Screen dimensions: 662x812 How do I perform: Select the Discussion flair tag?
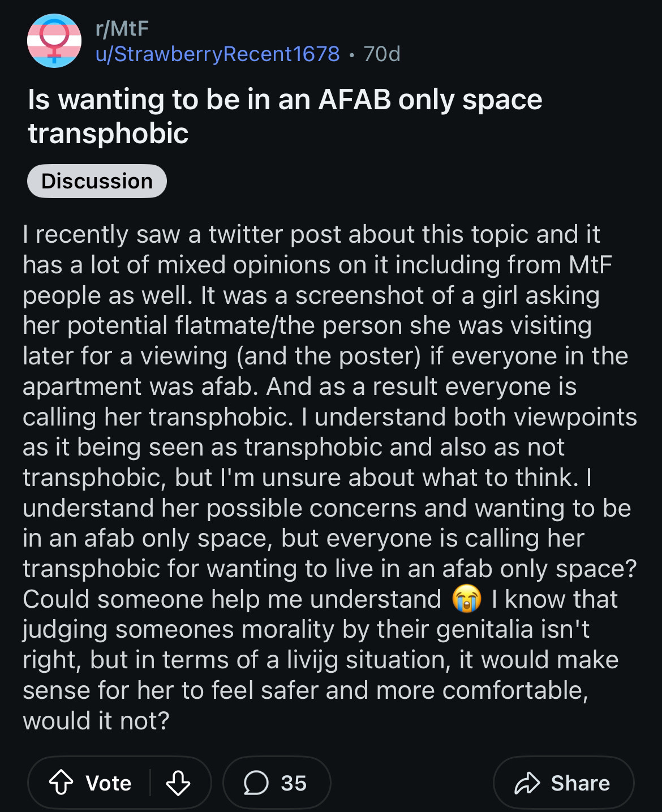click(x=97, y=181)
